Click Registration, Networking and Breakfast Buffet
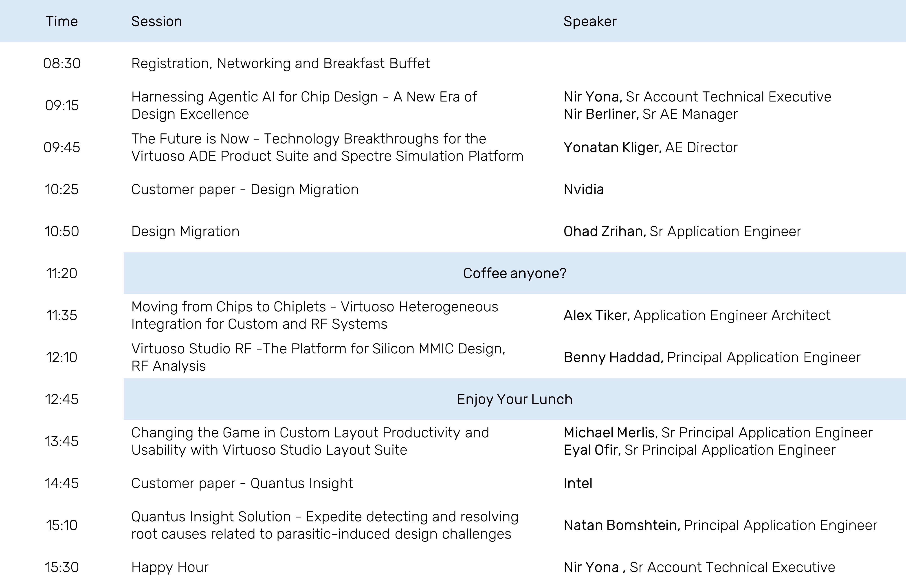906x588 pixels. coord(281,64)
